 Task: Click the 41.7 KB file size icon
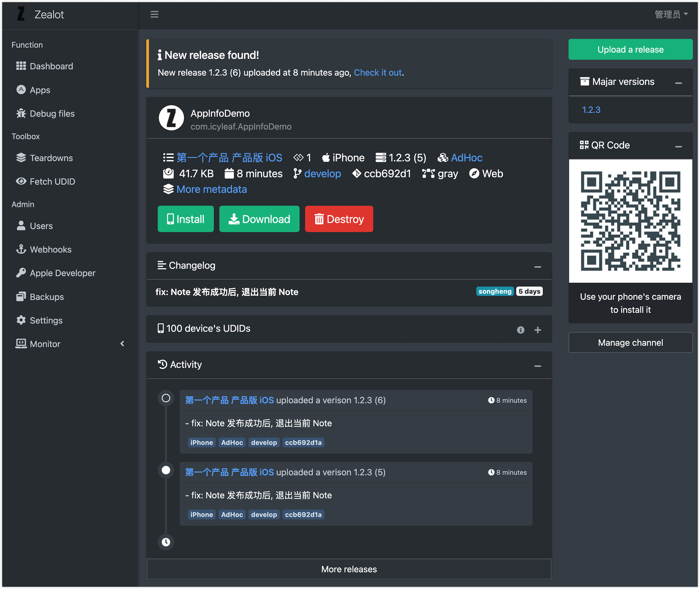168,174
